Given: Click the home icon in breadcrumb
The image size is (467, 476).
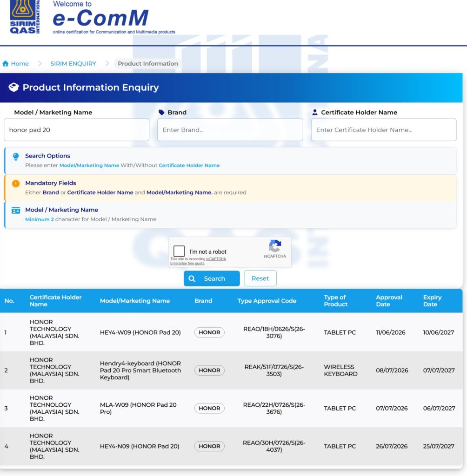Looking at the screenshot, I should tap(6, 64).
